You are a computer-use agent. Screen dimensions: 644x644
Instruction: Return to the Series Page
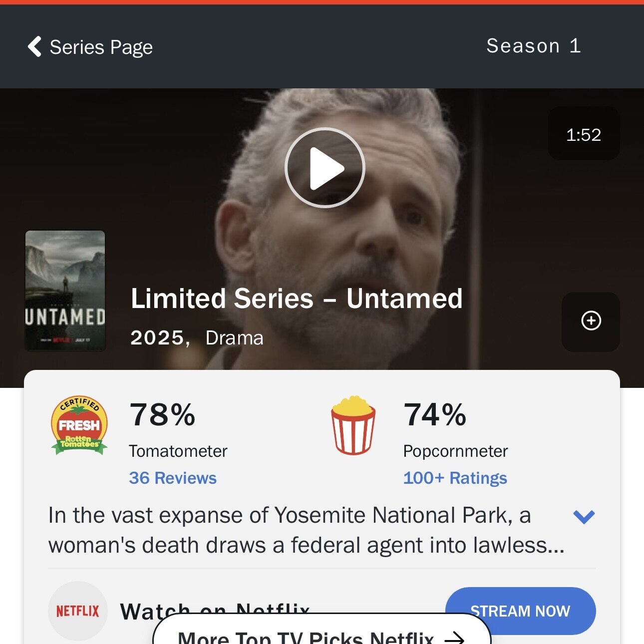click(x=90, y=47)
